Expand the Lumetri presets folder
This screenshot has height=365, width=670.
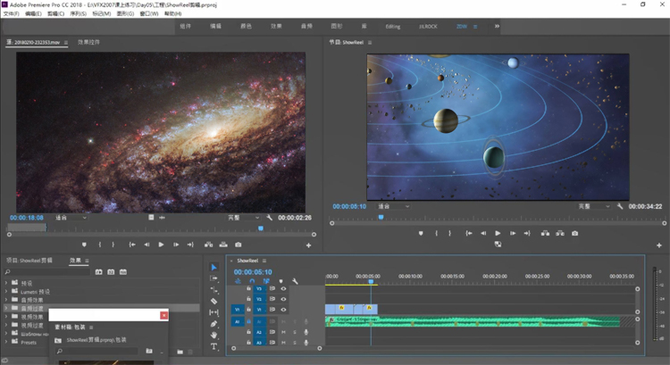coord(6,291)
